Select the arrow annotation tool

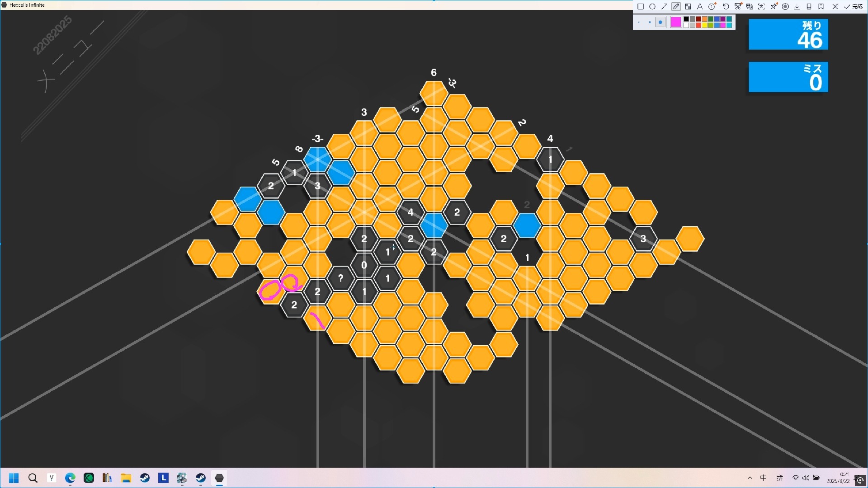[x=664, y=6]
